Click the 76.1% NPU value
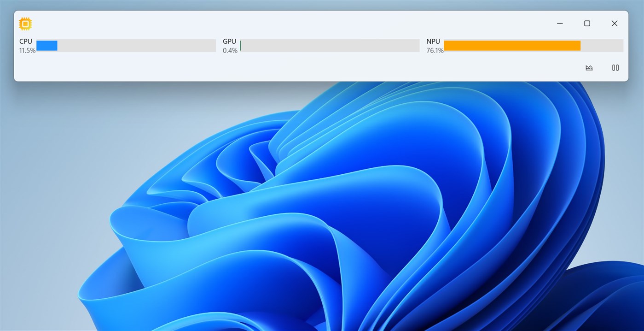644x331 pixels. pyautogui.click(x=435, y=51)
